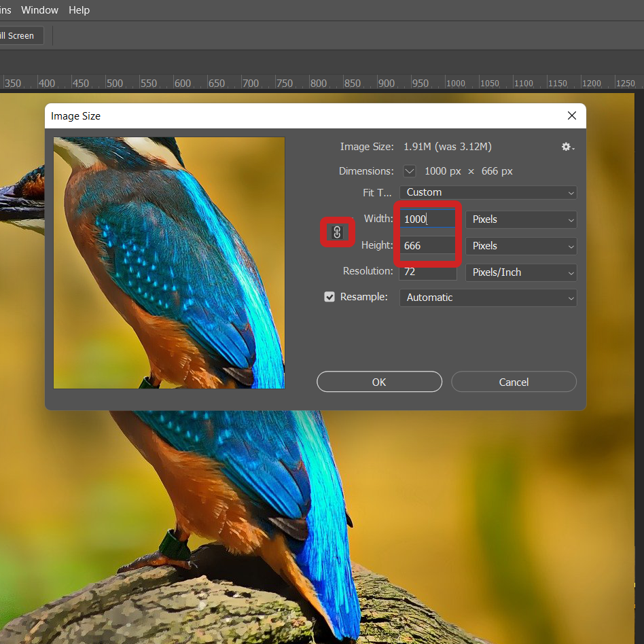Expand the Fit To preset dropdown
Screen dimensions: 644x644
pos(488,193)
